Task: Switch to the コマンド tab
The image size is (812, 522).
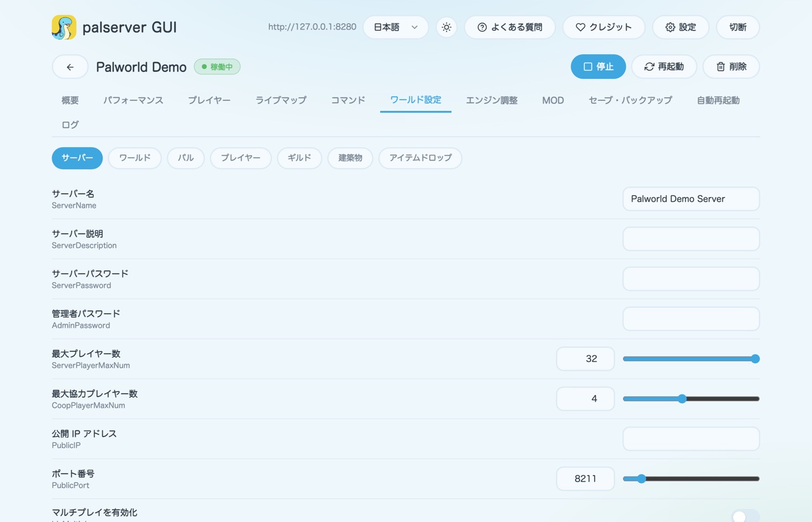Action: [348, 100]
